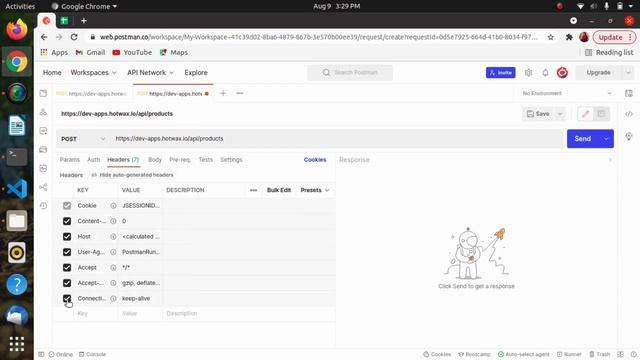Open the code snippet icon
This screenshot has width=640, height=360.
click(629, 114)
